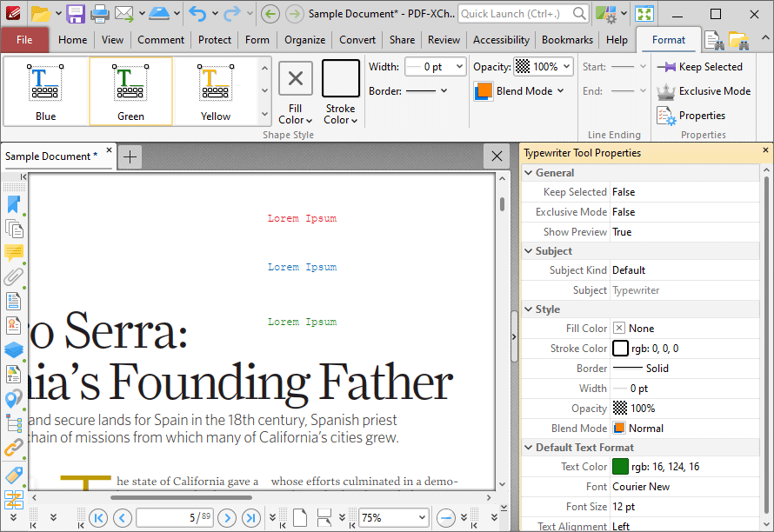Click the green Text Color swatch
The width and height of the screenshot is (774, 532).
coord(620,466)
